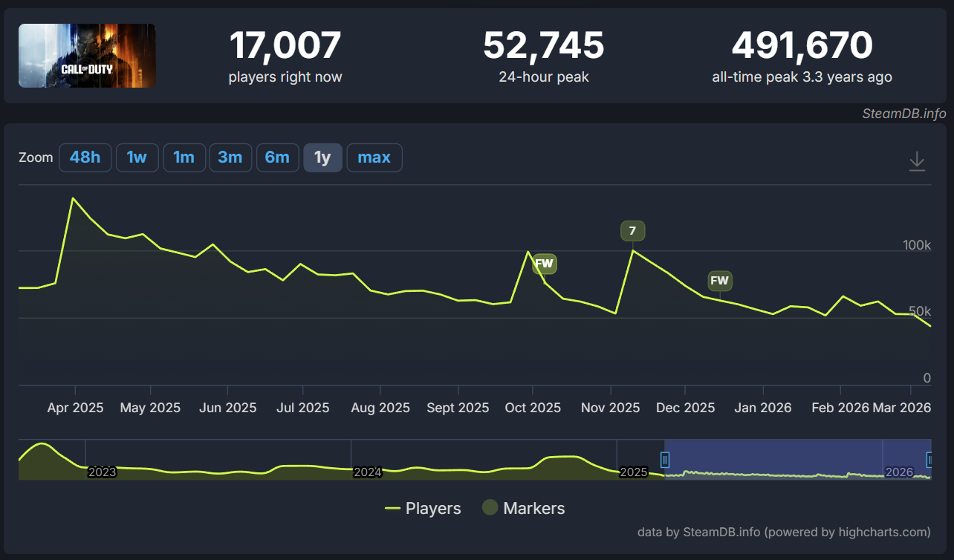Click the FW marker near Oct 2025
This screenshot has height=560, width=954.
click(x=545, y=263)
